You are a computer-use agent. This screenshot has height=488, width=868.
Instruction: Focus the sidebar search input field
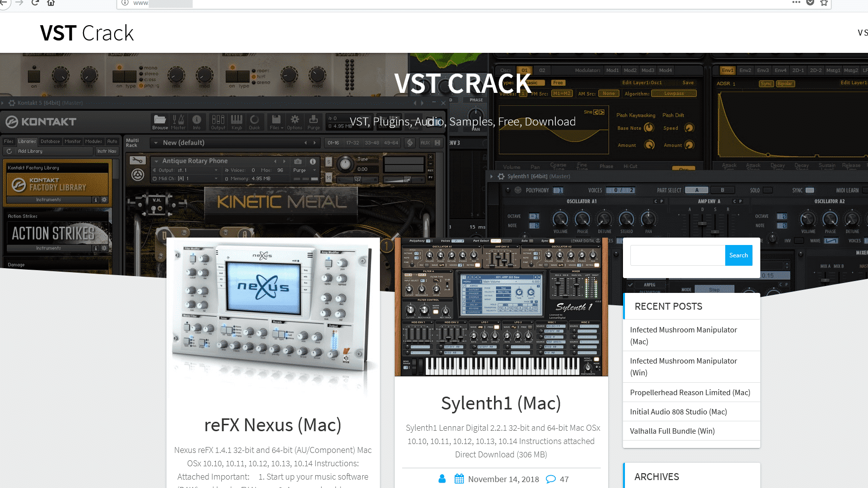[678, 255]
